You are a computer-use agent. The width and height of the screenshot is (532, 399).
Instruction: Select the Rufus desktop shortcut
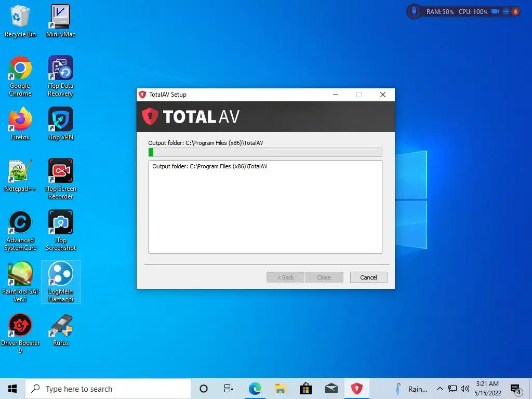click(x=61, y=330)
